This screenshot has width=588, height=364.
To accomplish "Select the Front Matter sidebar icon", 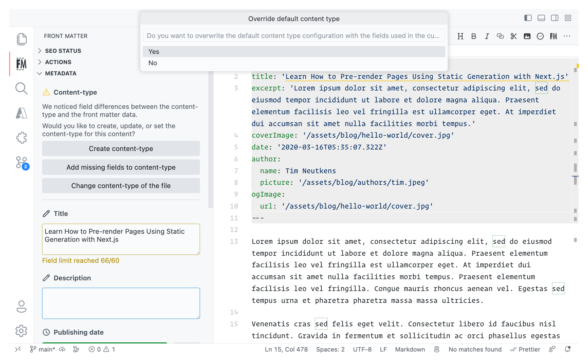I will [x=21, y=64].
